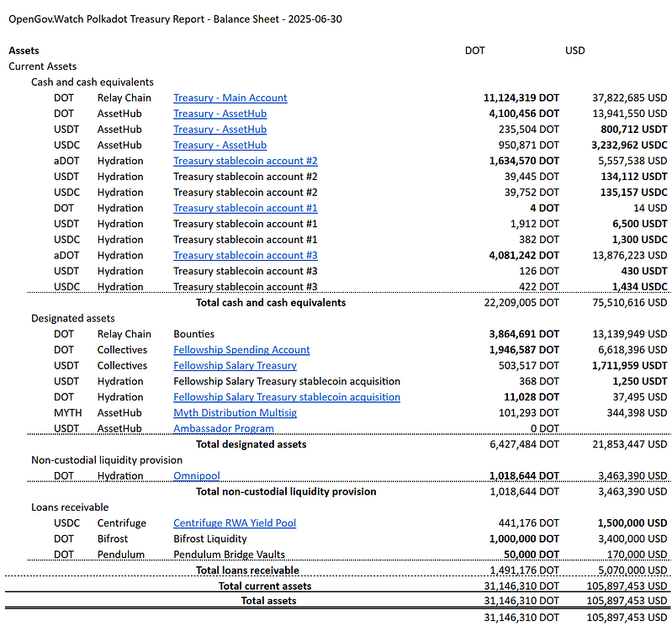Click the 4,081,242 DOT cell

point(524,256)
